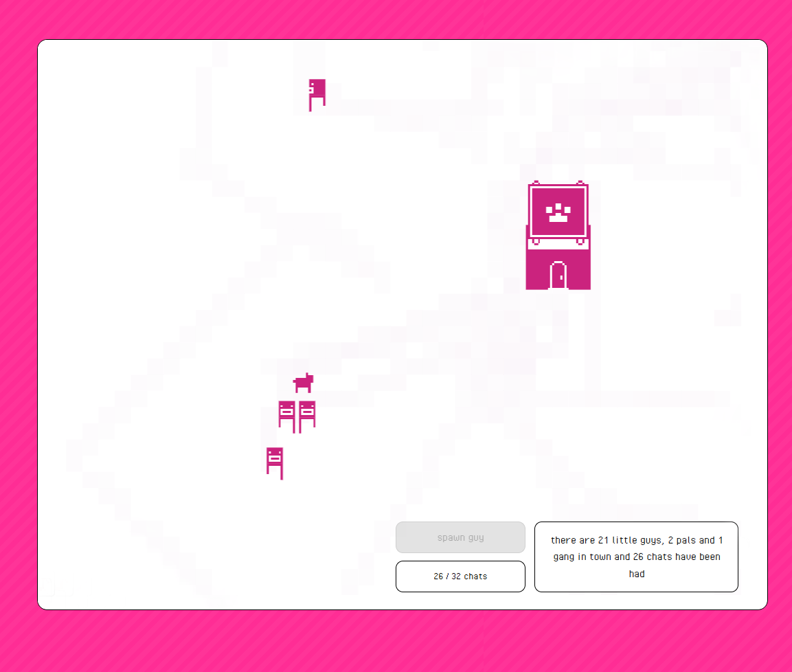Click the door of the gang house
The height and width of the screenshot is (672, 792).
[x=558, y=276]
